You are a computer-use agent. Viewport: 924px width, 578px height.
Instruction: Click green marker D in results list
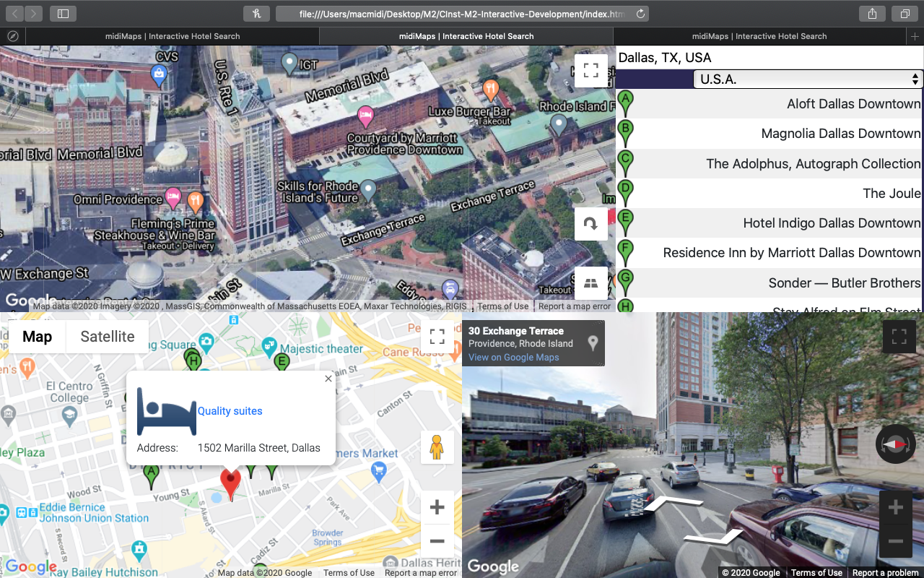[x=626, y=191]
